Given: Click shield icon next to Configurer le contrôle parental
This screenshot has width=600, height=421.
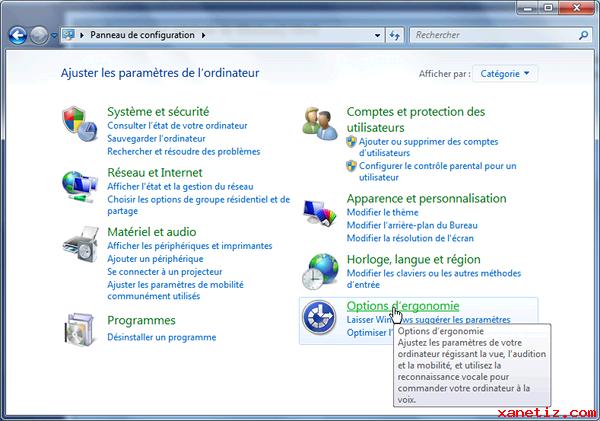Looking at the screenshot, I should point(351,166).
